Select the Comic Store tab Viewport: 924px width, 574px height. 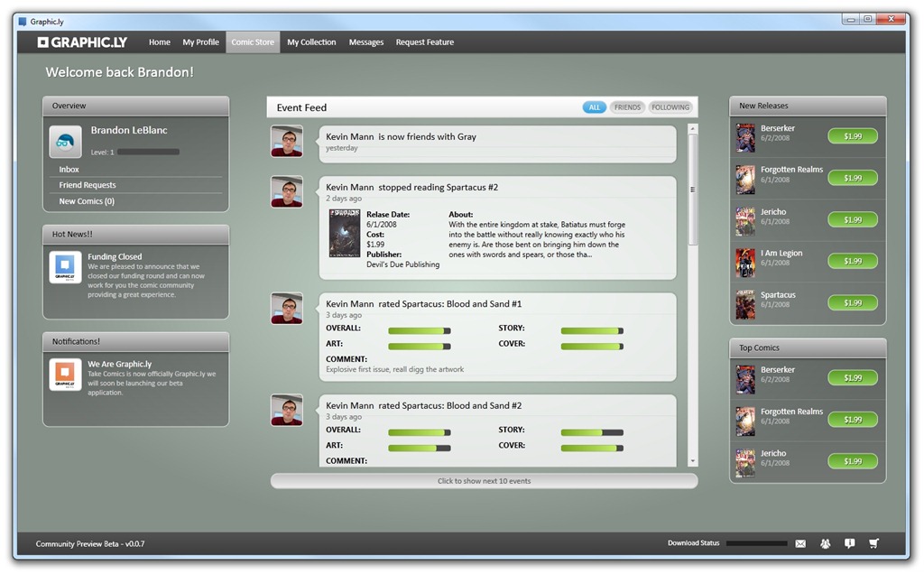pos(253,42)
